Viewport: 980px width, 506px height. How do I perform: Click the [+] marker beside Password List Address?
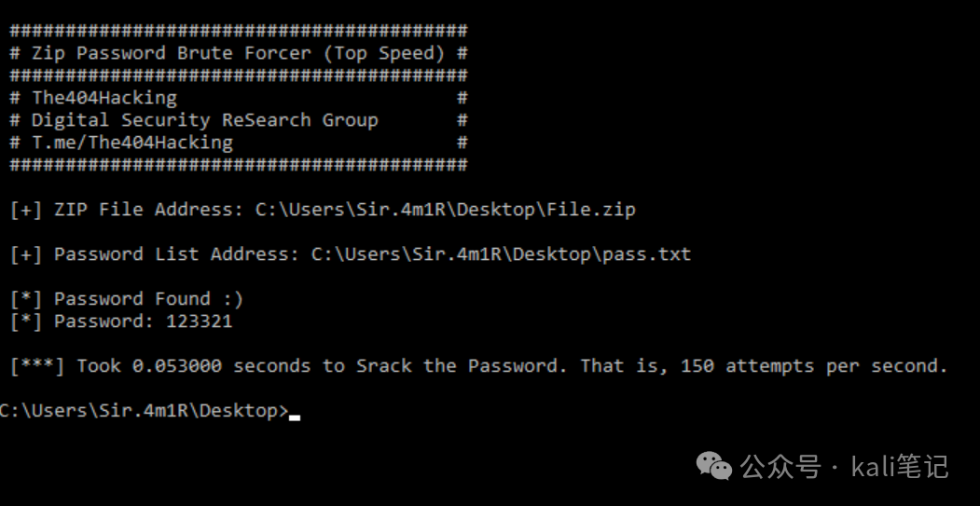coord(26,254)
